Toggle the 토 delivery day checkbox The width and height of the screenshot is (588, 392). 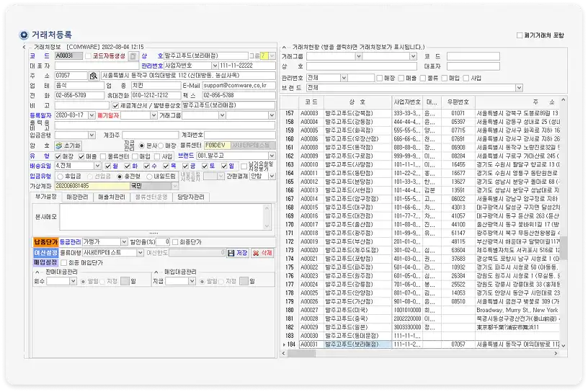click(x=205, y=166)
